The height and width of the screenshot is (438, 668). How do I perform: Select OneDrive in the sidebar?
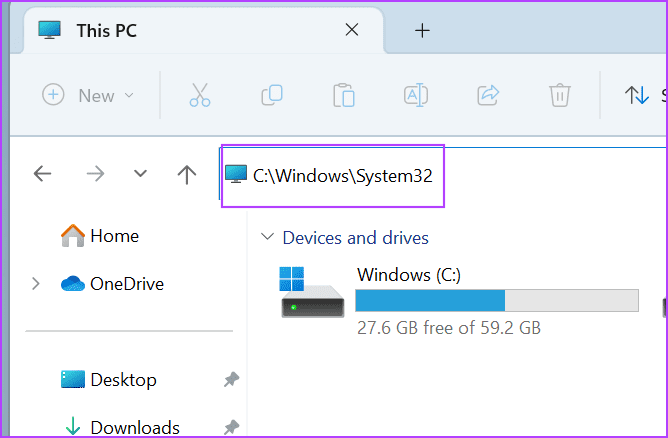112,284
